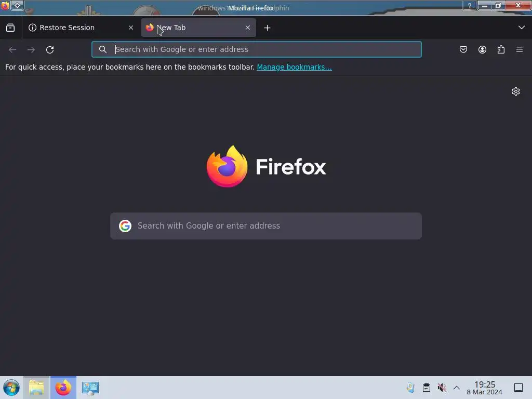Open Save to Pocket button
The width and height of the screenshot is (532, 399).
(463, 49)
